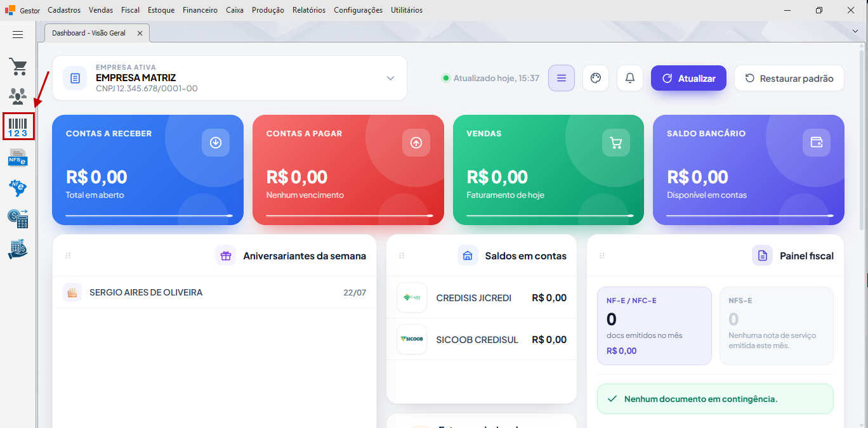This screenshot has width=868, height=428.
Task: Open the Saldo Bancário card
Action: click(x=749, y=170)
